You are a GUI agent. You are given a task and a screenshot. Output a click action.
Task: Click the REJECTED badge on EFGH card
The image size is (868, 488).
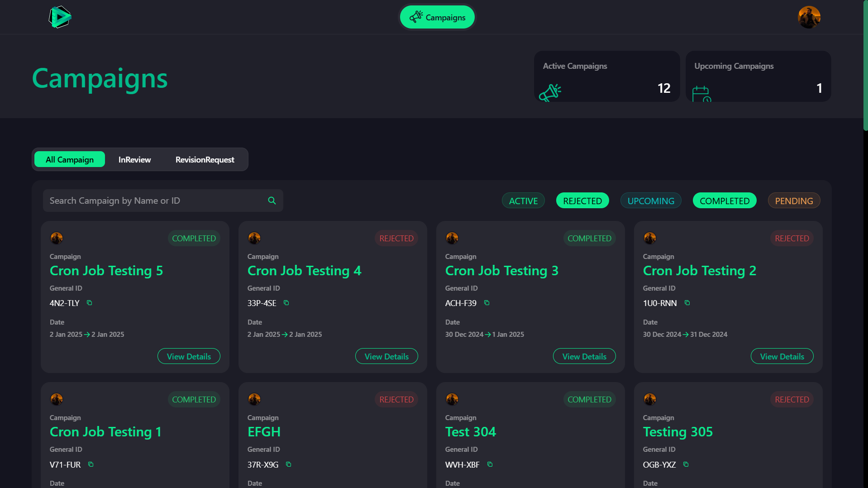[396, 399]
